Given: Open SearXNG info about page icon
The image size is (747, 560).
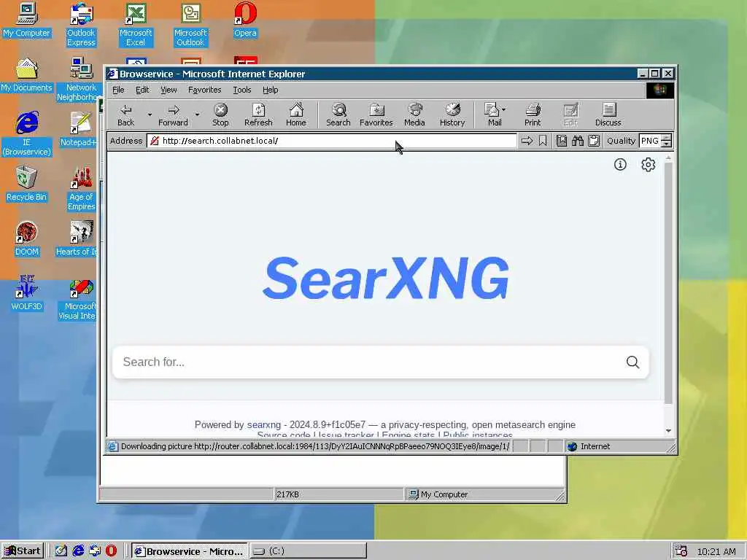Looking at the screenshot, I should click(x=620, y=164).
